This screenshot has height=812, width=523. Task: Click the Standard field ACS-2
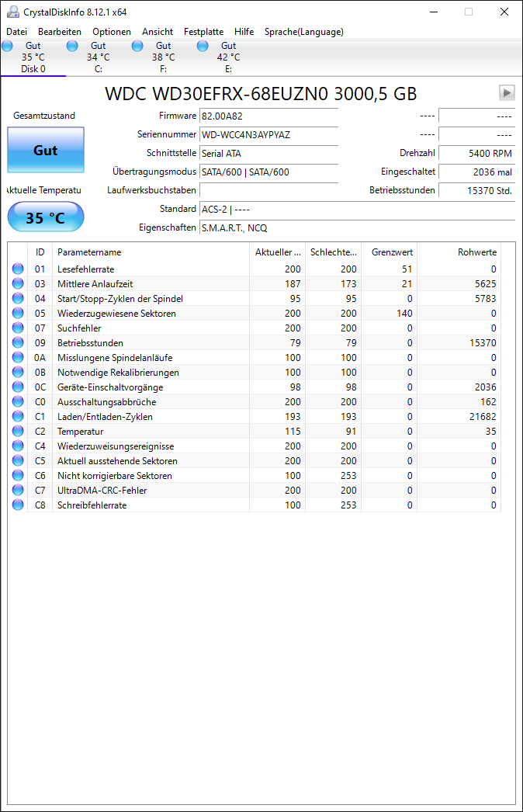[357, 210]
